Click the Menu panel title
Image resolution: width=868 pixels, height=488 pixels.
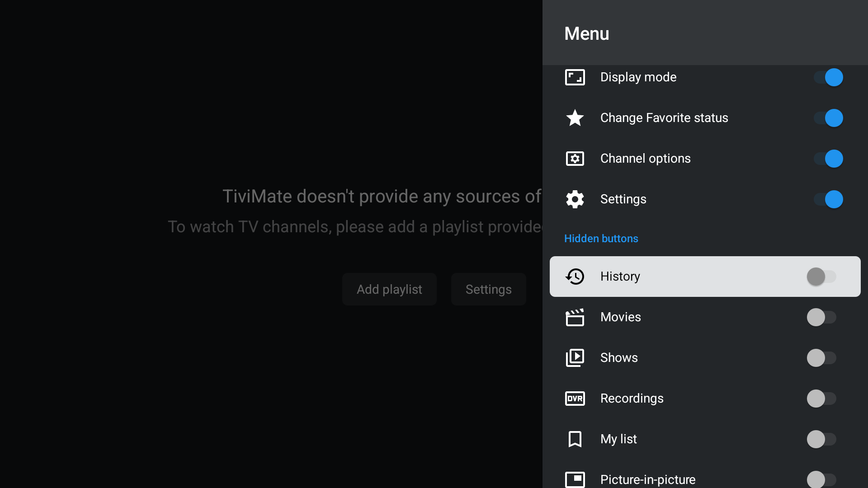[586, 33]
